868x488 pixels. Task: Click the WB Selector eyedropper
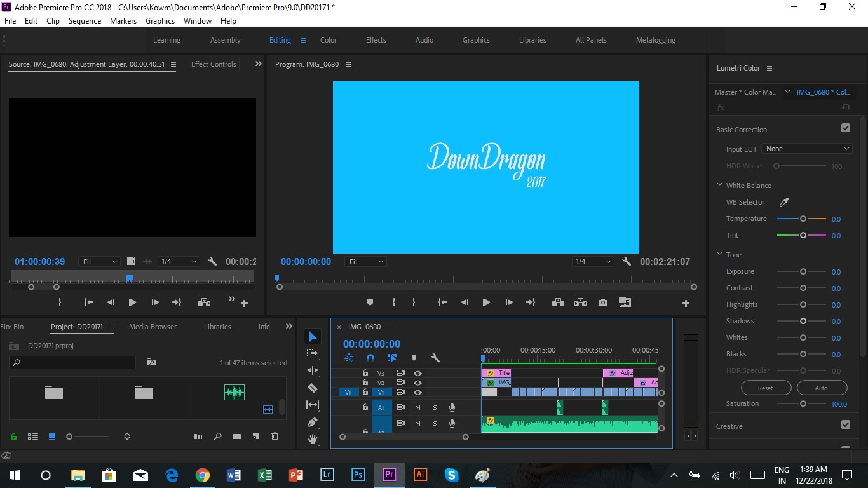(x=784, y=202)
